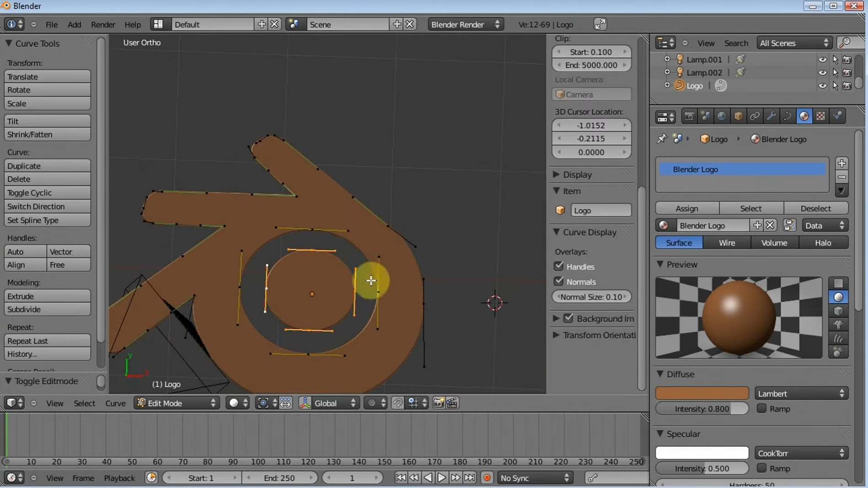Viewport: 868px width, 488px height.
Task: Click Switch Direction button
Action: pyautogui.click(x=48, y=206)
